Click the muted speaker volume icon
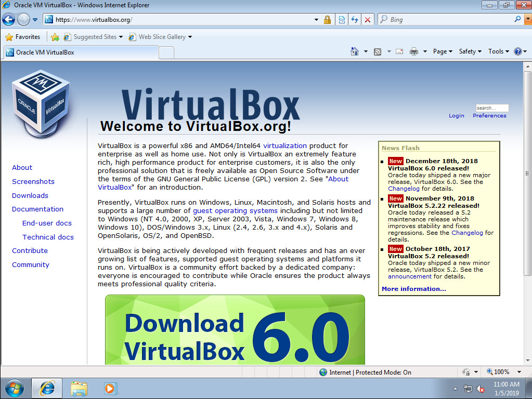This screenshot has width=532, height=399. tap(480, 389)
